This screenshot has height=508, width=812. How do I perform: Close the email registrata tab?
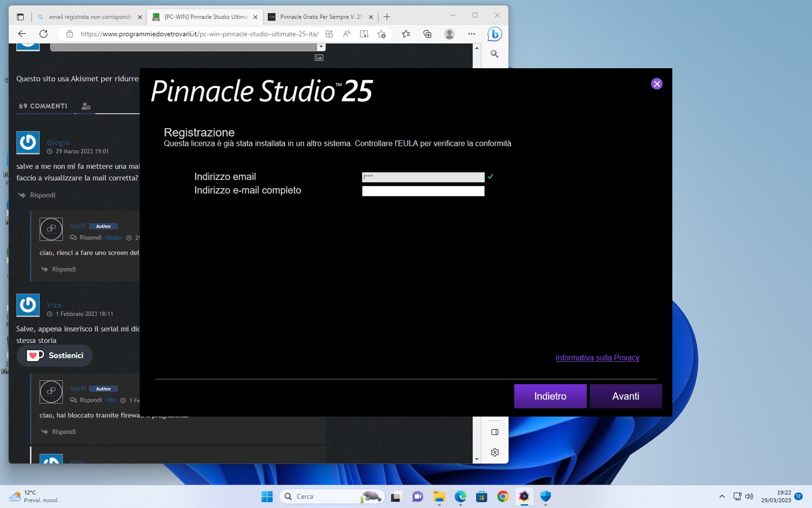click(140, 17)
